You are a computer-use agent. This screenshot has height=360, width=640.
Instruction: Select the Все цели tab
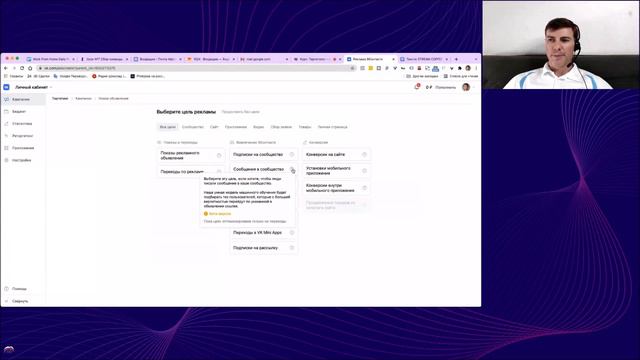167,127
